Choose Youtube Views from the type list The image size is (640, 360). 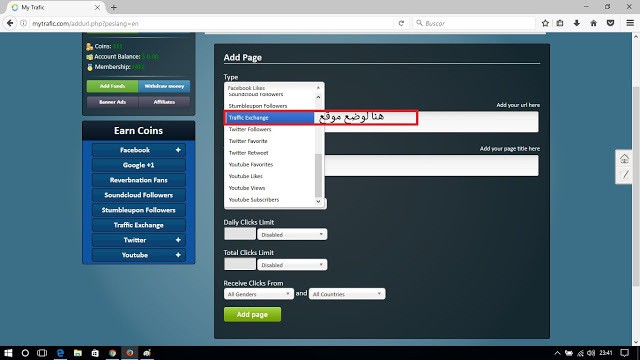pos(247,188)
